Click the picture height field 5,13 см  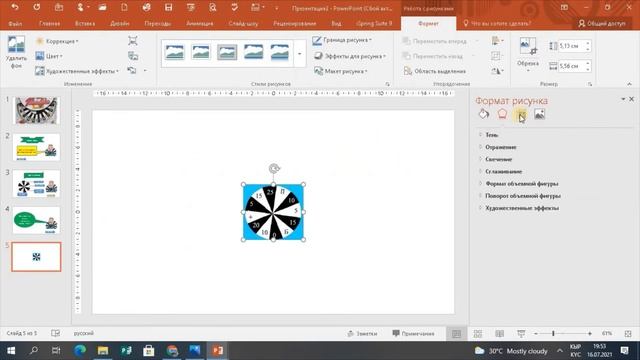[570, 46]
